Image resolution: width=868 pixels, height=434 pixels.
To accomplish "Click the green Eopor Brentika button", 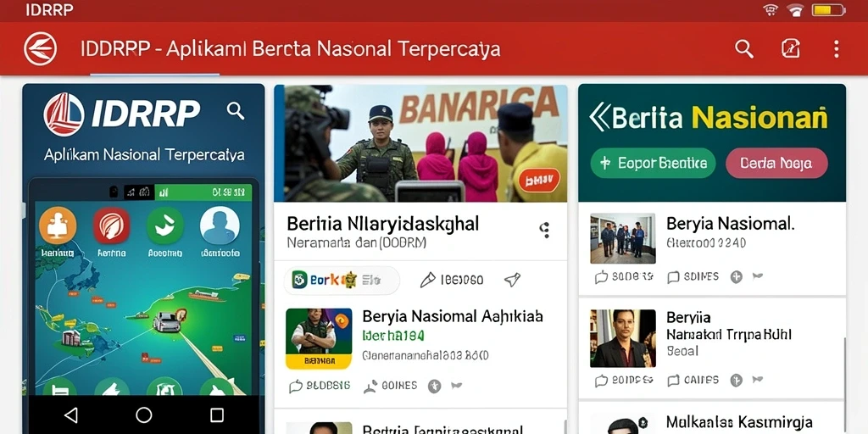I will (654, 164).
